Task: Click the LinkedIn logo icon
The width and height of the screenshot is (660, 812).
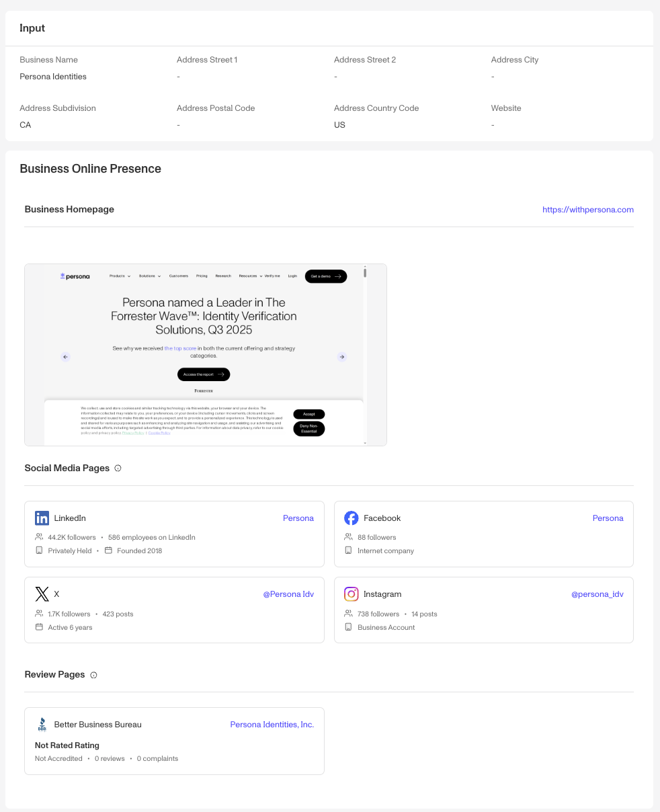Action: (x=42, y=518)
